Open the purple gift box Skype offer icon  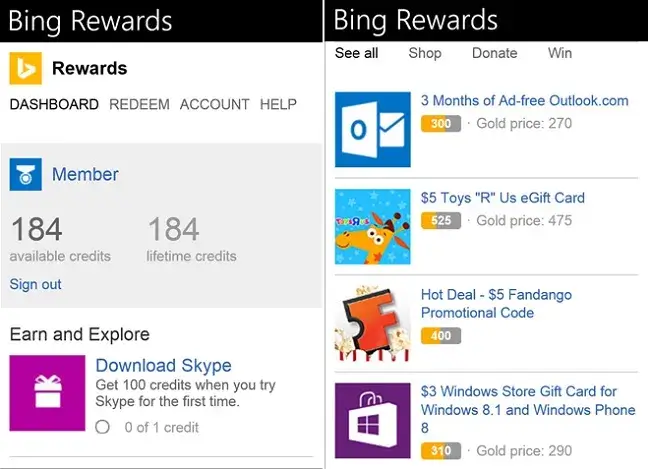pos(47,393)
